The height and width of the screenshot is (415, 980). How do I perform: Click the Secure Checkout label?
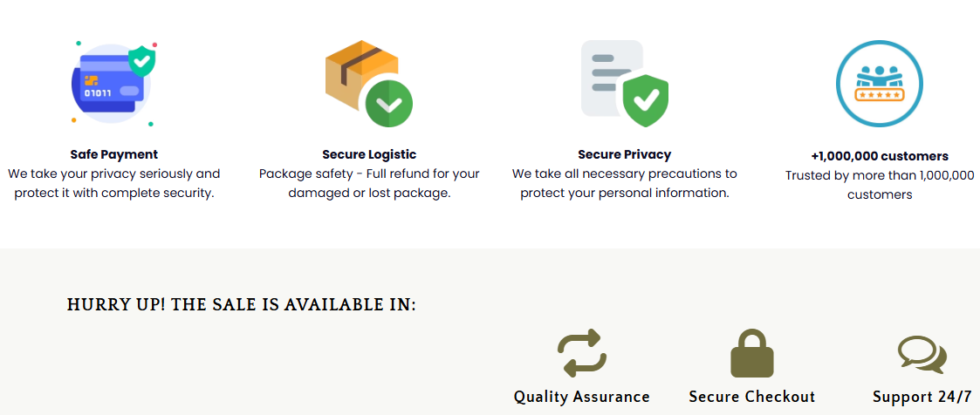tap(751, 397)
